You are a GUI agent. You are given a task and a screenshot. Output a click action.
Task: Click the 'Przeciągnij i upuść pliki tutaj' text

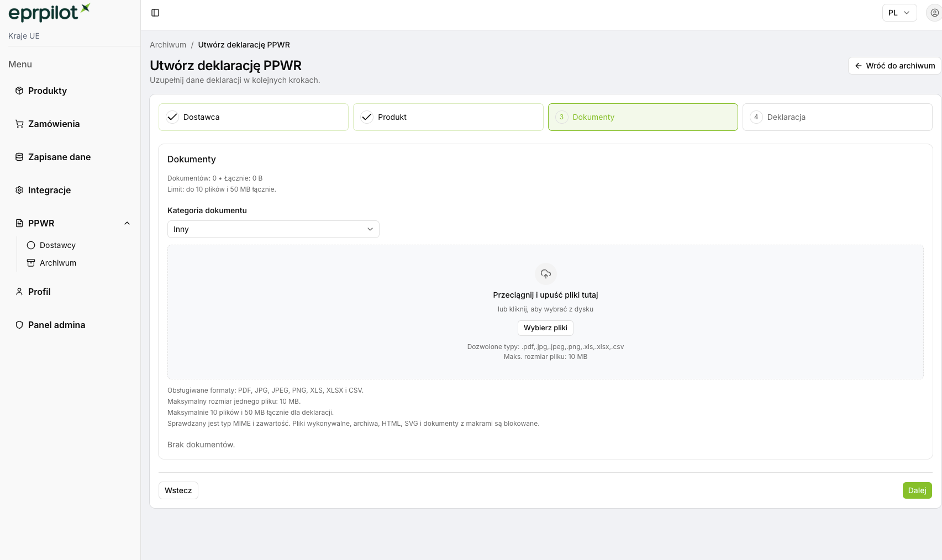point(545,295)
